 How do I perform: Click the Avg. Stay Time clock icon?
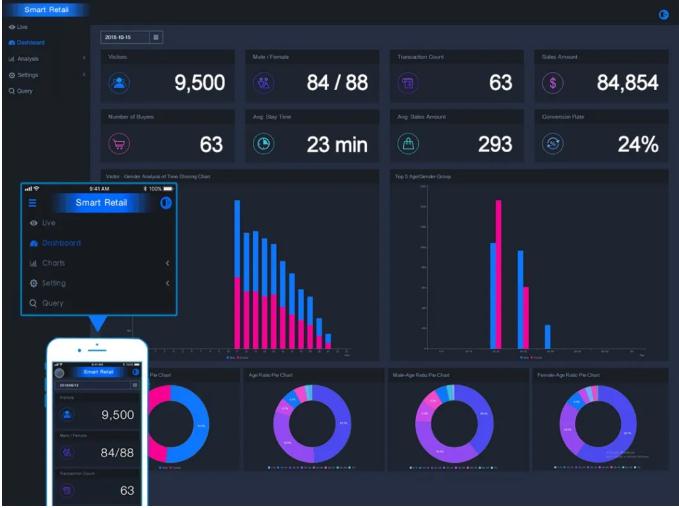[263, 145]
